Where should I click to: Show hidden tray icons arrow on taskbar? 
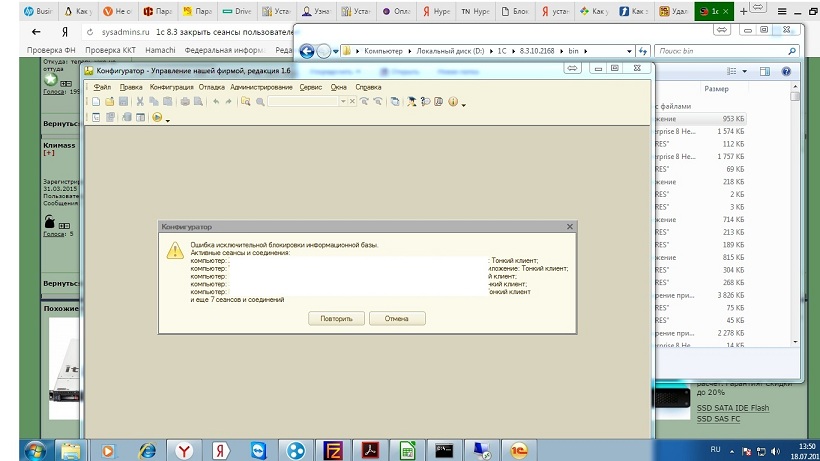732,451
